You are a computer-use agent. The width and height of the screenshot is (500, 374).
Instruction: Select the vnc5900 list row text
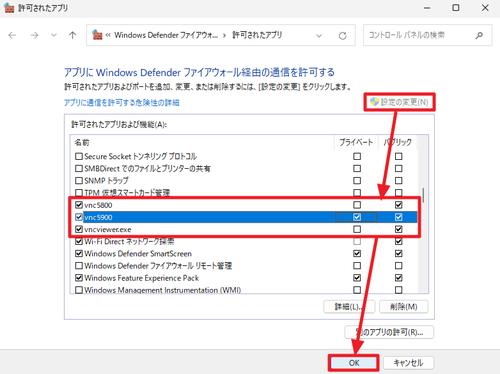tap(98, 217)
